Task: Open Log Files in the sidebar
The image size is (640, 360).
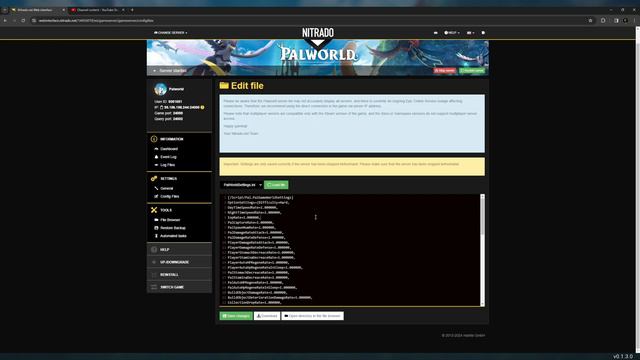Action: tap(167, 165)
